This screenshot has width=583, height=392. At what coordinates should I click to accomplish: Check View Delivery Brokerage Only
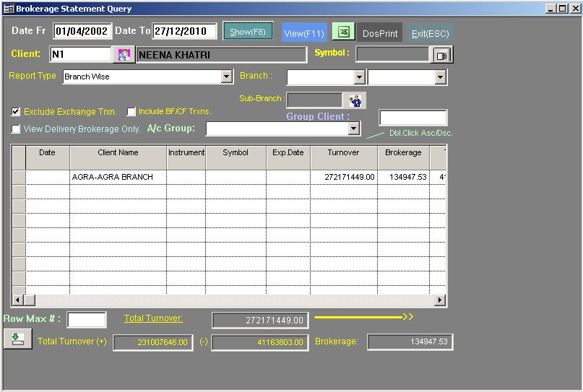(x=16, y=129)
